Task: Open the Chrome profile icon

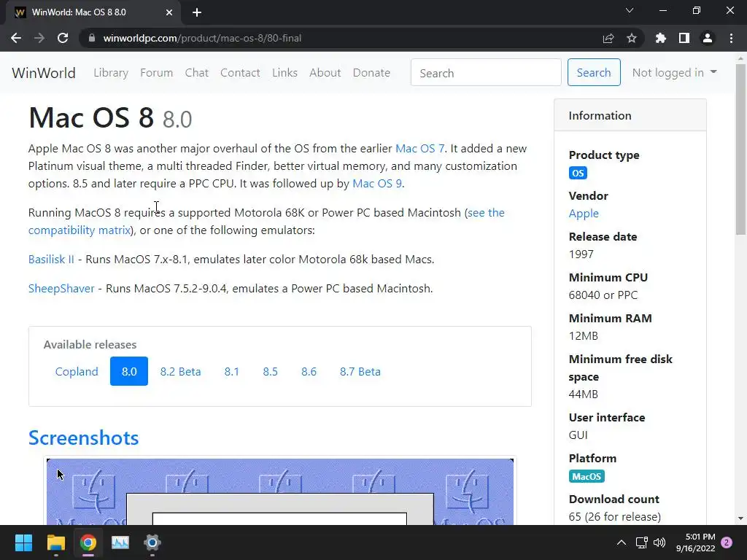Action: (x=708, y=38)
